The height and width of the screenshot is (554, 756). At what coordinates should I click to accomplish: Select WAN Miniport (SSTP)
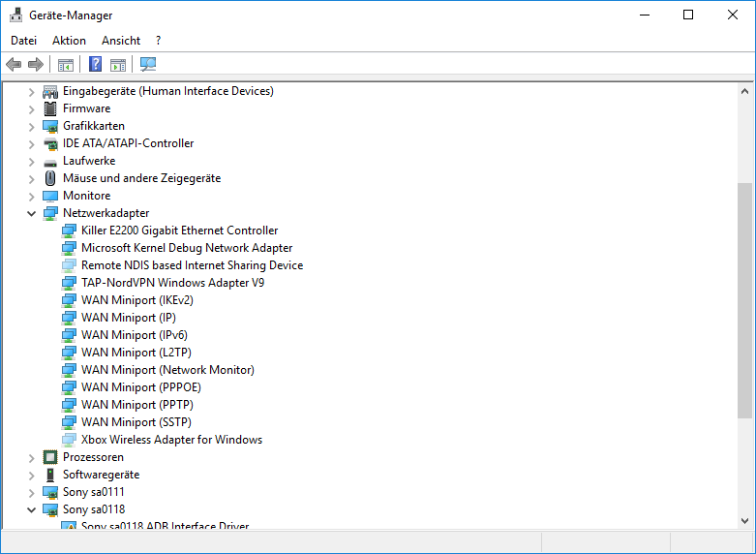[x=136, y=422]
